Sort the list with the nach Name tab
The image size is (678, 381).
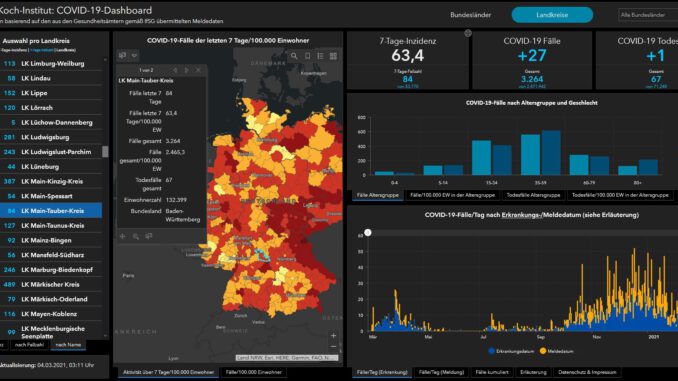[x=68, y=345]
